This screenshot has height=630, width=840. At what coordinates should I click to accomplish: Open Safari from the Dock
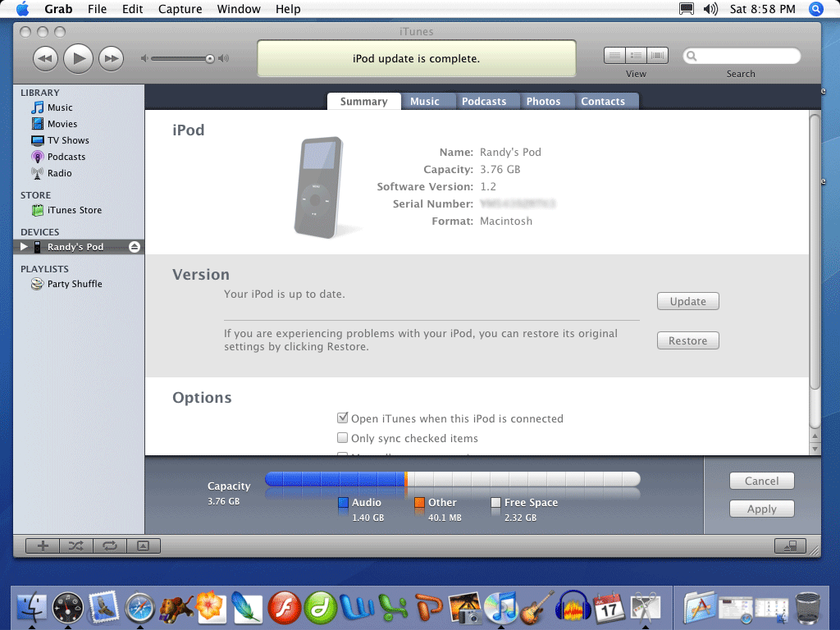pyautogui.click(x=139, y=609)
